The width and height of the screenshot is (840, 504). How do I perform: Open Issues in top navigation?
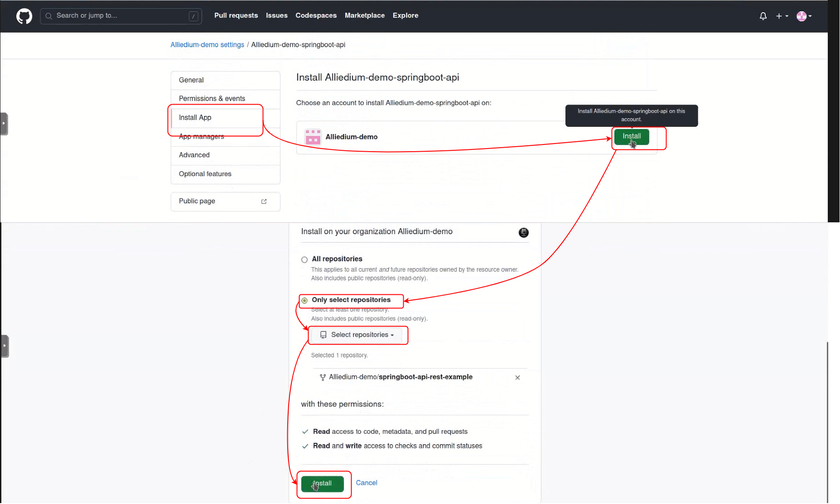click(x=277, y=15)
